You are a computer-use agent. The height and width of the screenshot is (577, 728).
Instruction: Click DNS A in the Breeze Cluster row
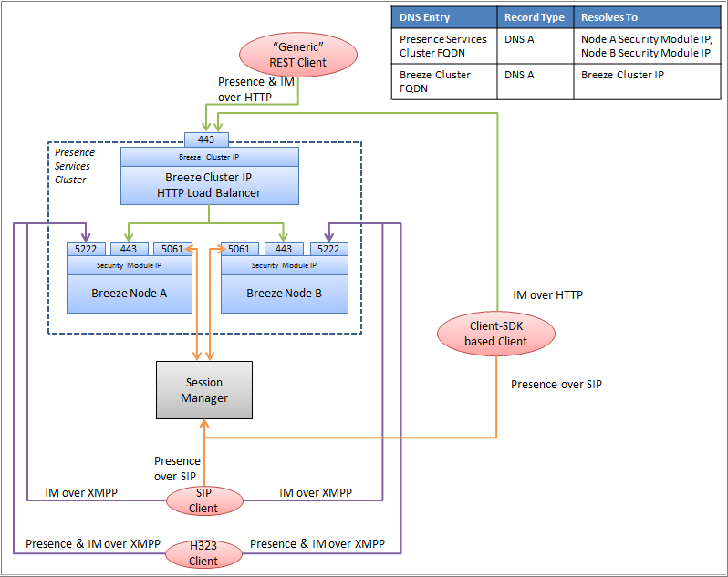tap(535, 82)
